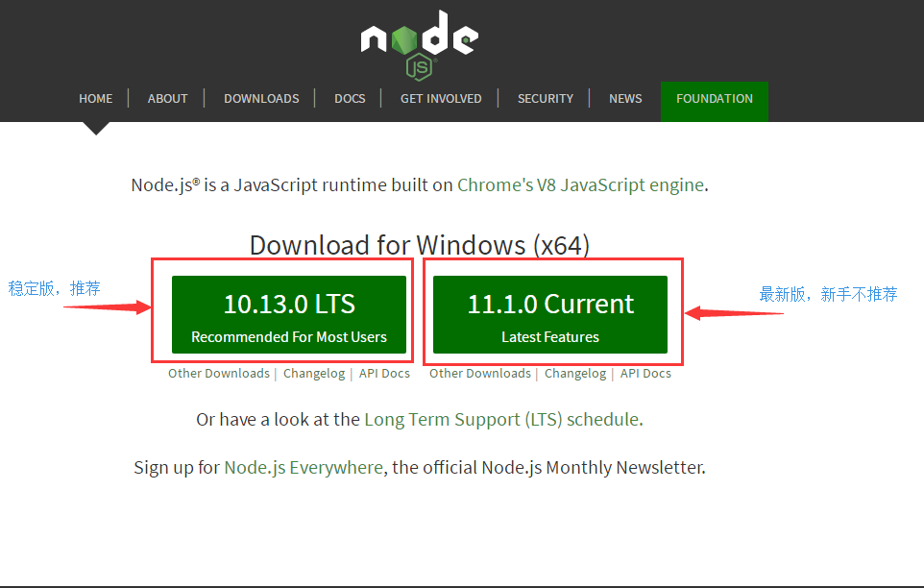Open Other Downloads under the LTS button
Viewport: 924px width, 588px height.
[x=219, y=374]
